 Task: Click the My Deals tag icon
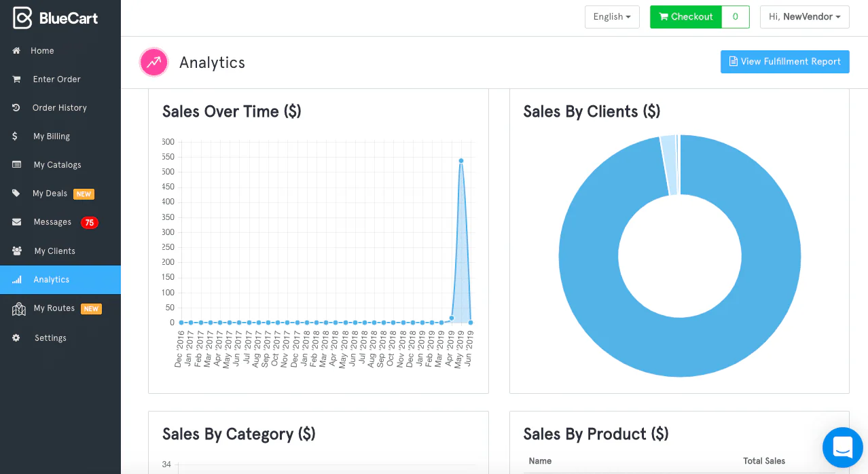pos(16,194)
